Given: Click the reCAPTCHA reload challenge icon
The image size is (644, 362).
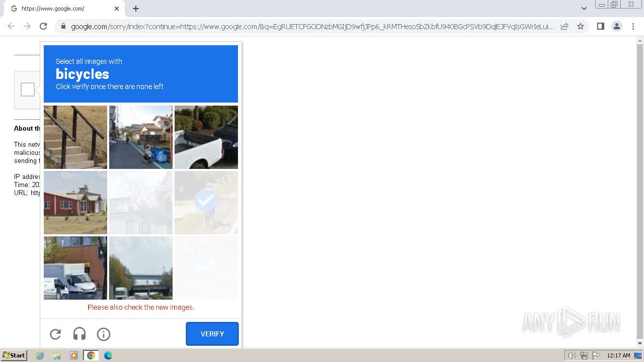Looking at the screenshot, I should (55, 334).
